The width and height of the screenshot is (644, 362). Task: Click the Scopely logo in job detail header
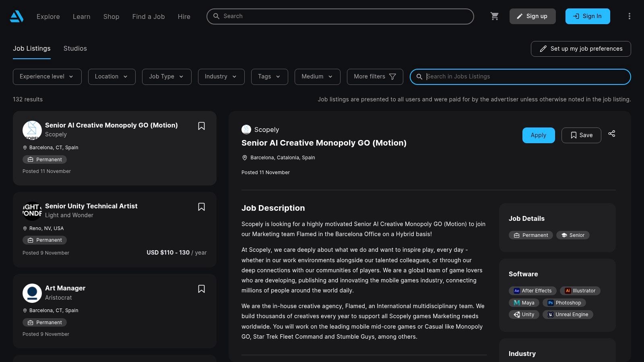tap(246, 130)
